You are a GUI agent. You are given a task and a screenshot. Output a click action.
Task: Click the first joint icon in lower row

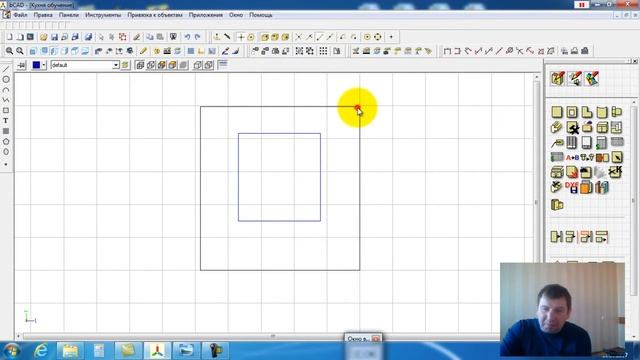click(x=557, y=237)
